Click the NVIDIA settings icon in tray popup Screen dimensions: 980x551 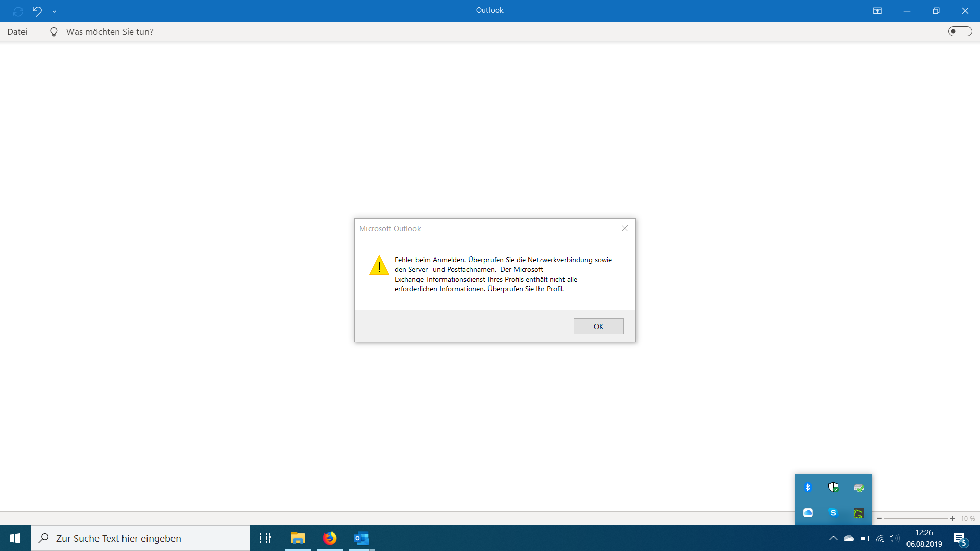pos(859,513)
